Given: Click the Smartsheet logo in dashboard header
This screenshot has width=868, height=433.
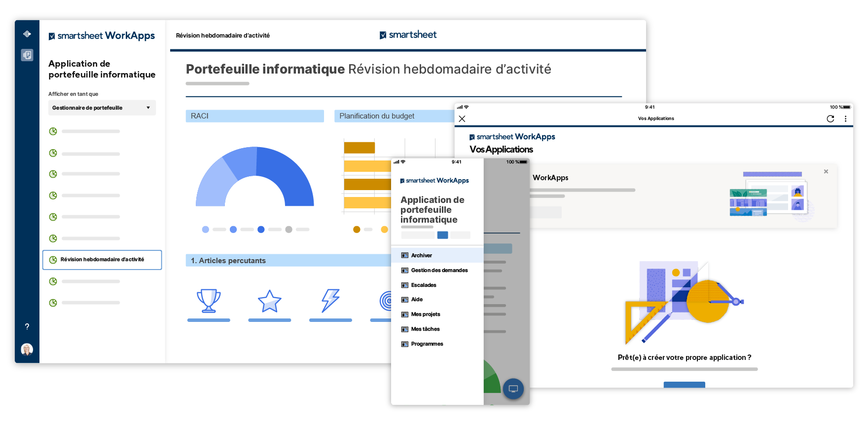Looking at the screenshot, I should [x=408, y=35].
